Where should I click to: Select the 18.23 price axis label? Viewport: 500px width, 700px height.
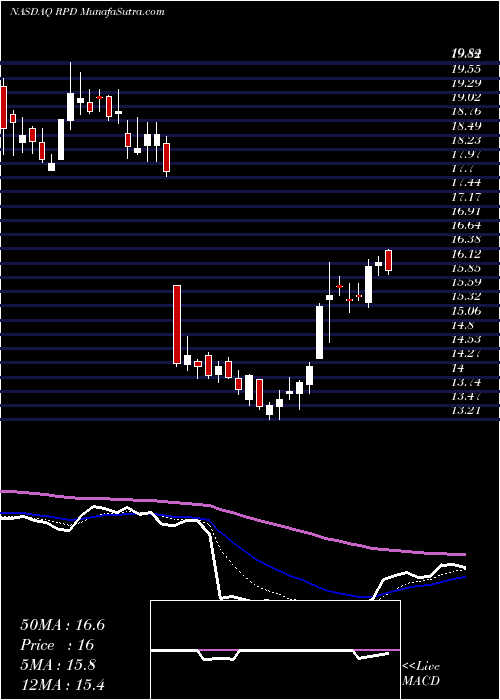[x=466, y=141]
